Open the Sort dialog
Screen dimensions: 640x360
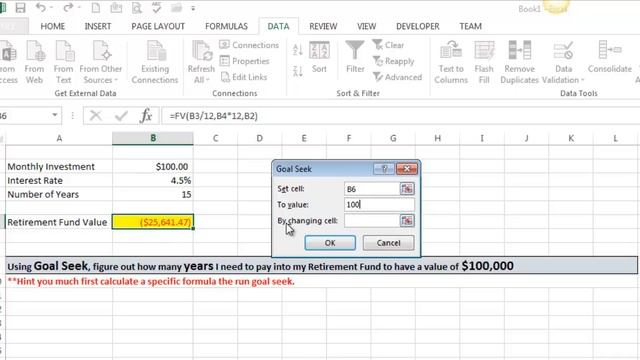click(319, 57)
